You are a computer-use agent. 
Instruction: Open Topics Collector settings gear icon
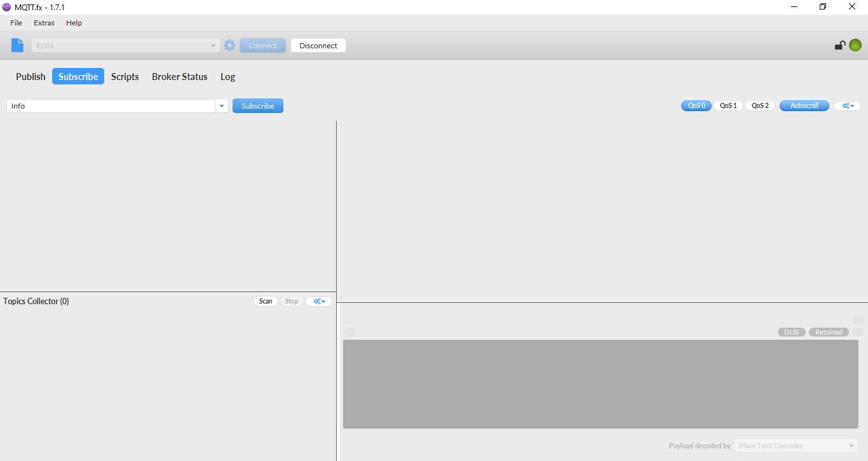(x=318, y=301)
